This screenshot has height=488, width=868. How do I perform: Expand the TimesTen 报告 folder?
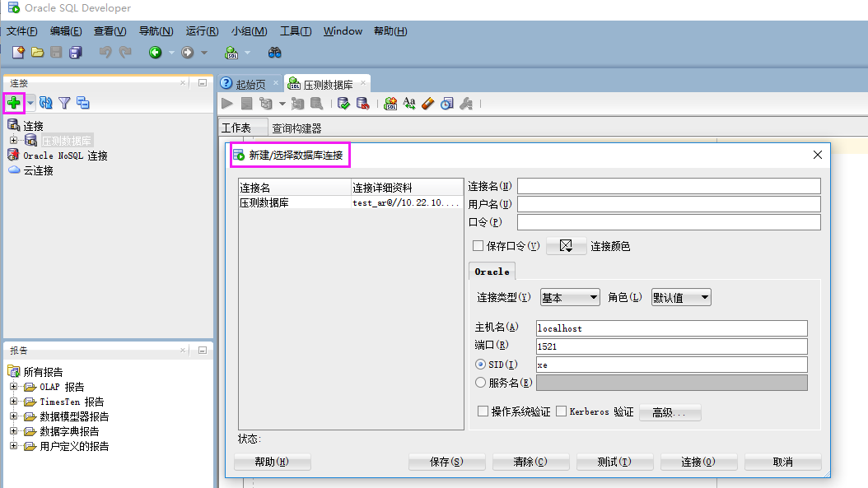click(14, 401)
